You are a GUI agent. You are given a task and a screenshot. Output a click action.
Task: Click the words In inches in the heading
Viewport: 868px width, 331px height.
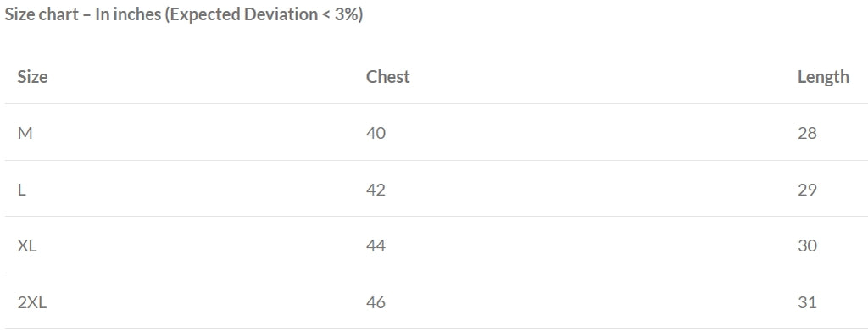(x=127, y=14)
